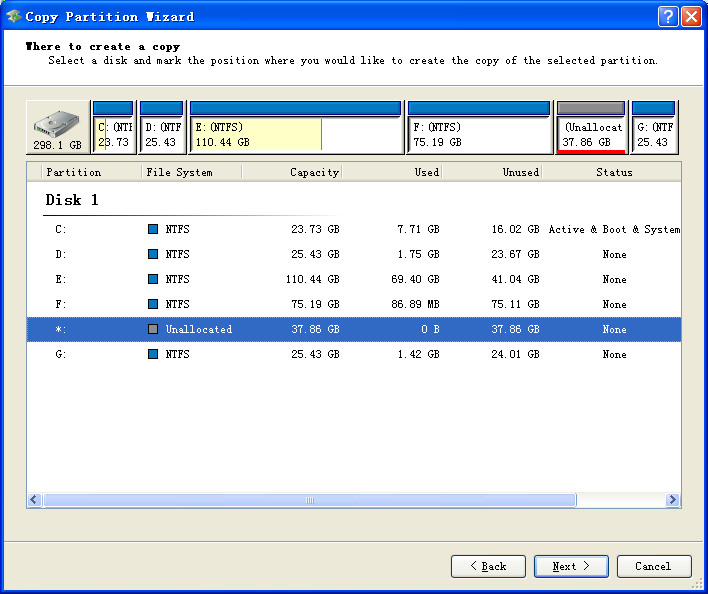
Task: Click the 23.67 GB unused cell
Action: coord(516,254)
